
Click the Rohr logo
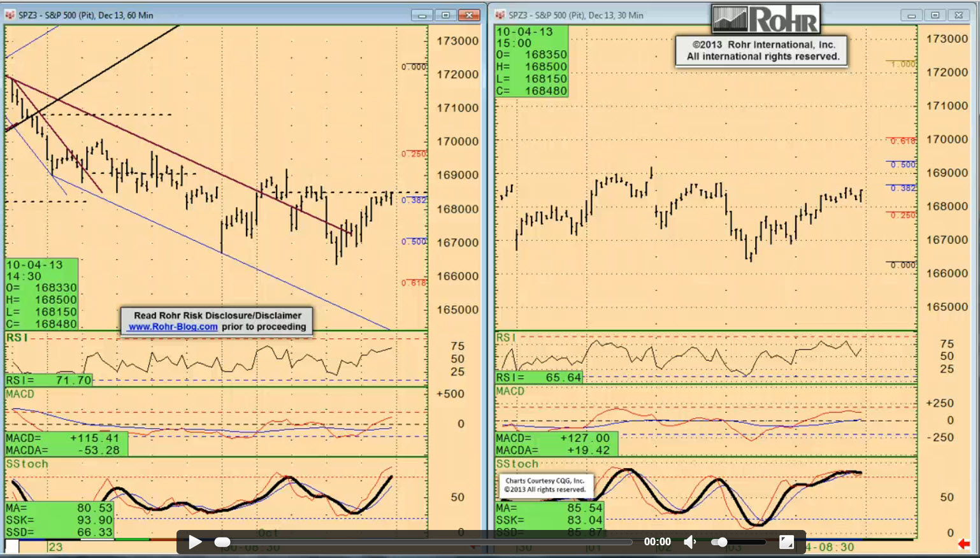[765, 19]
